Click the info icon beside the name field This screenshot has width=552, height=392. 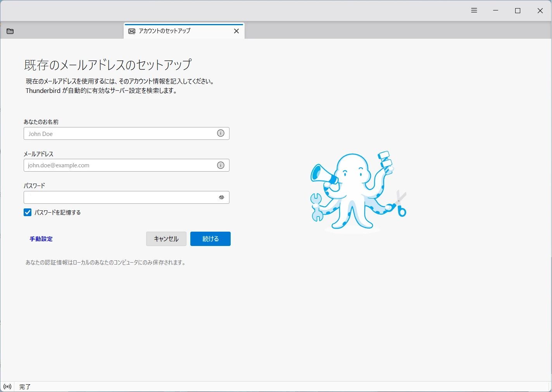221,133
